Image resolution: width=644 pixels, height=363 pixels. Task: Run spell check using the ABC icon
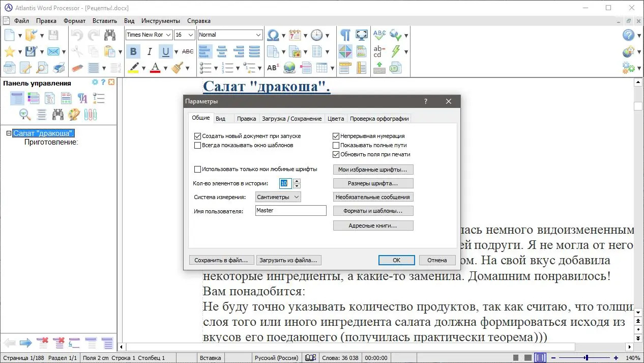(378, 35)
